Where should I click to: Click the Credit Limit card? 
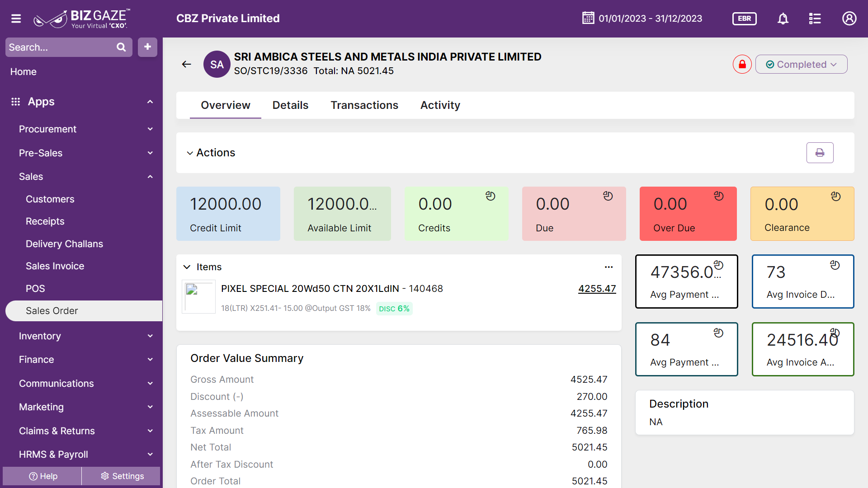(228, 214)
